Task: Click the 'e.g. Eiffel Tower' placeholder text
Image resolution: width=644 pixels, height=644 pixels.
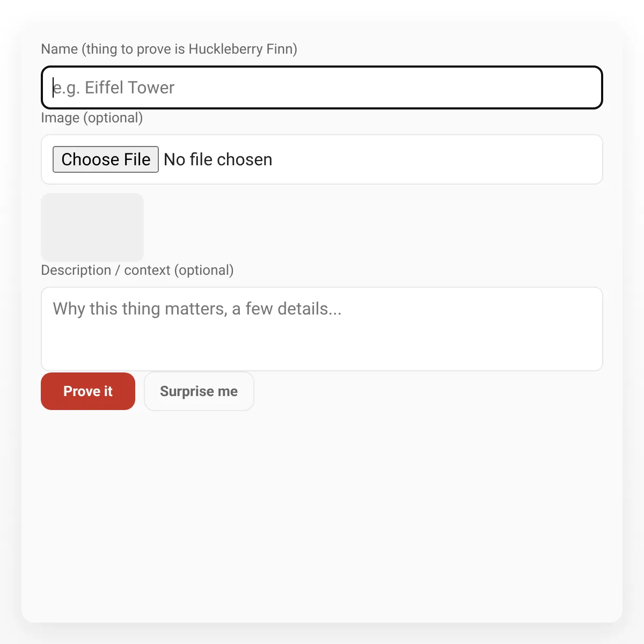Action: (114, 87)
